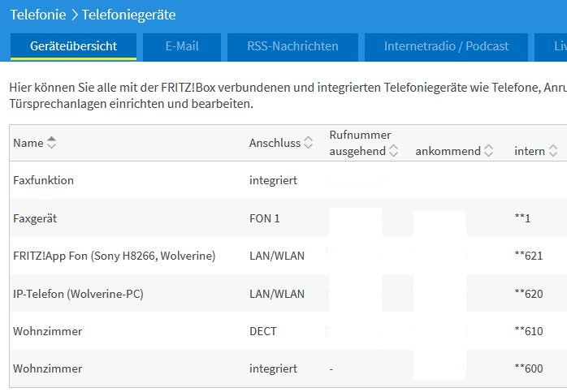The width and height of the screenshot is (567, 392).
Task: Click the Name column header text
Action: [28, 144]
